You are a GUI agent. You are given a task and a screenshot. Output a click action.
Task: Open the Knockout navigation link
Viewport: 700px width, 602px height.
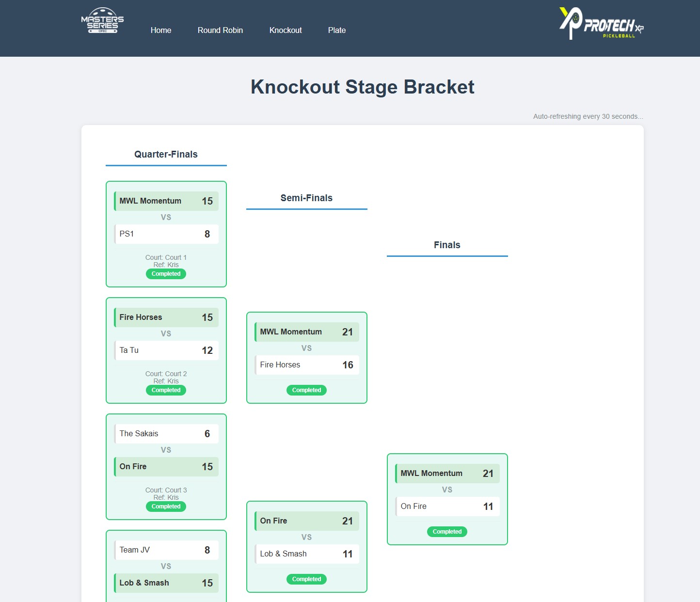tap(286, 30)
